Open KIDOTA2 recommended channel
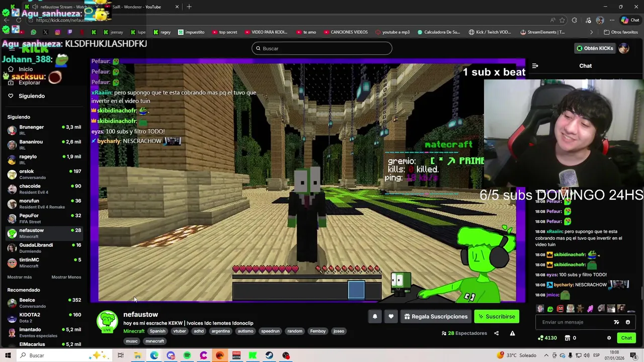Viewport: 644px width, 362px height. pos(44,317)
